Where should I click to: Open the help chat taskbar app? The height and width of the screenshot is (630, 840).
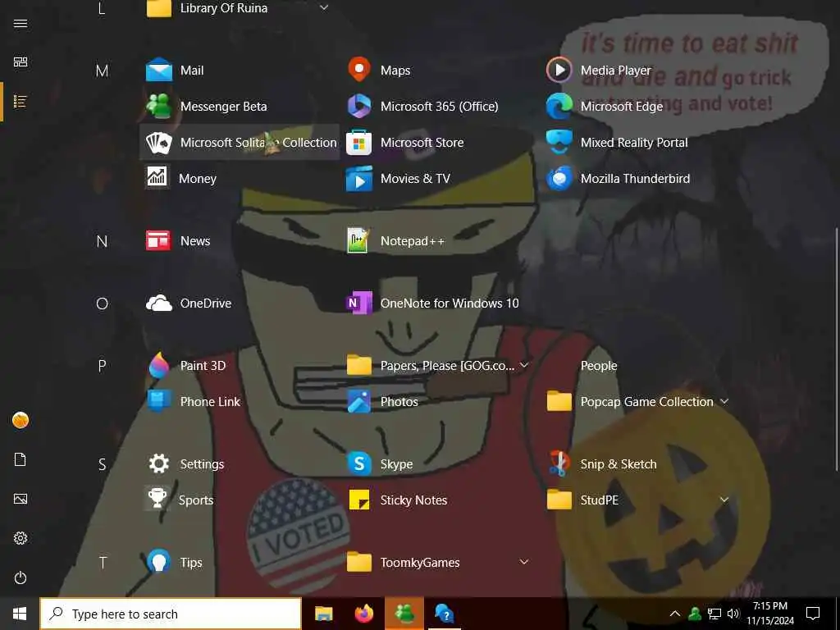point(445,614)
